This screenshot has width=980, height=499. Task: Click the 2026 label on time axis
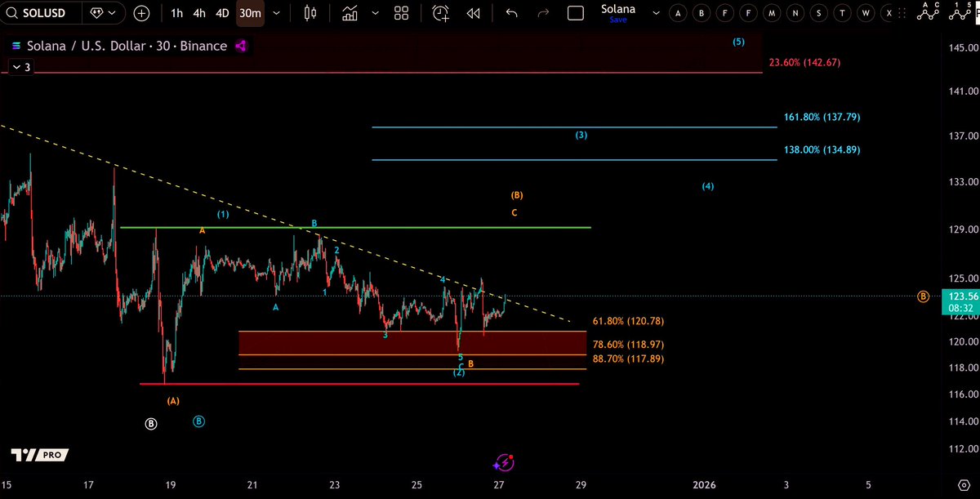(x=704, y=484)
